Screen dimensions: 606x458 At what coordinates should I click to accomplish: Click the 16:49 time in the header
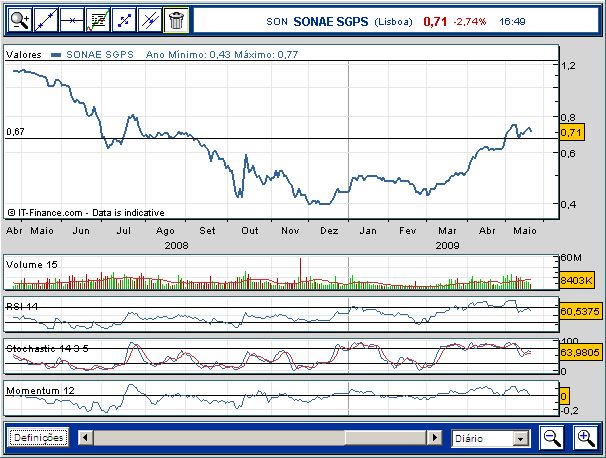pos(512,22)
